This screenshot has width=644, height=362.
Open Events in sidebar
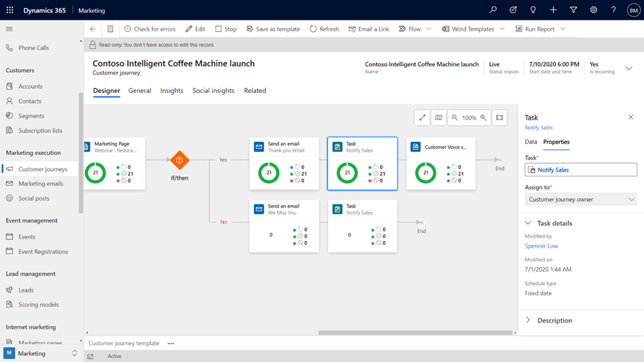26,237
